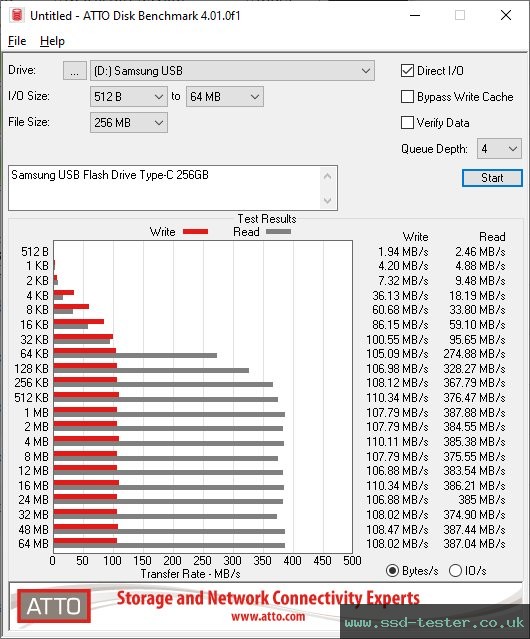Select the IO/s radio button
This screenshot has height=639, width=530.
(x=455, y=571)
